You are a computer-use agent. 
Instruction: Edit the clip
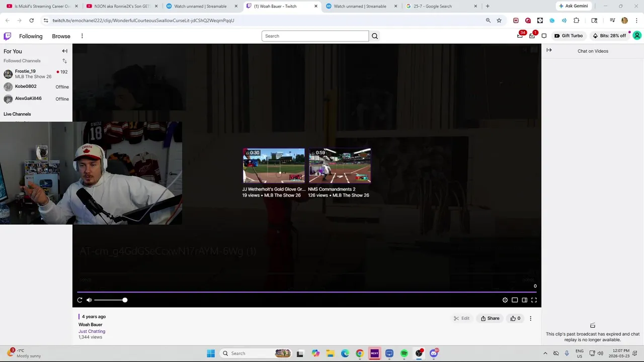[x=461, y=318]
